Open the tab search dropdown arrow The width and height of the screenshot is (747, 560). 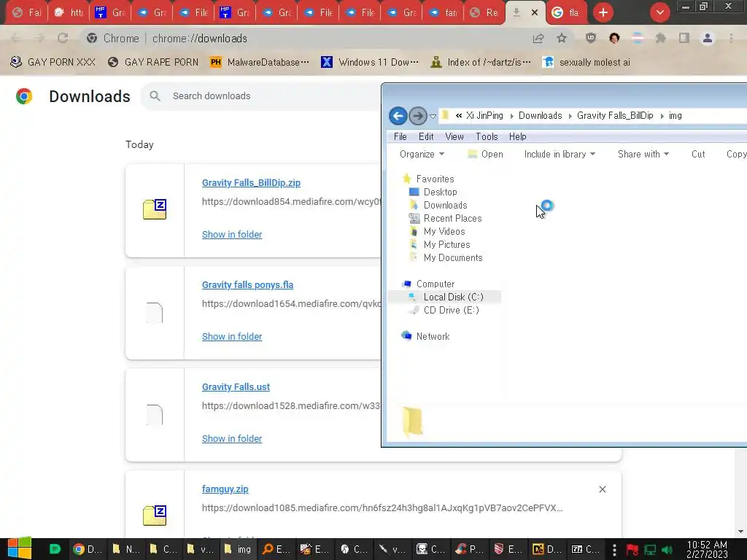(659, 12)
